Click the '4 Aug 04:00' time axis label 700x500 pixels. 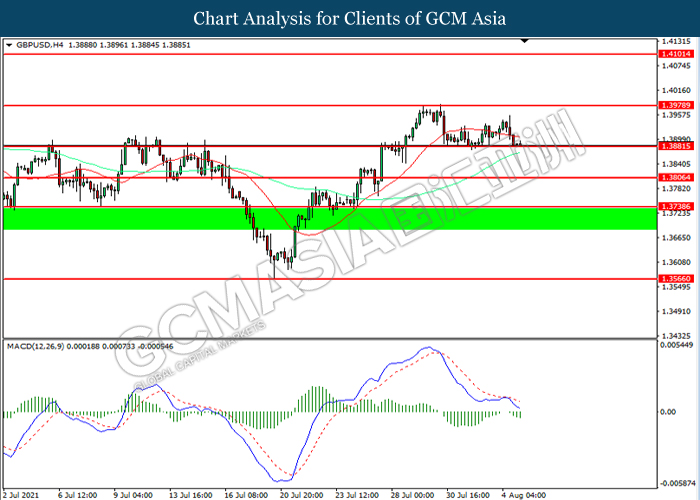pos(523,495)
